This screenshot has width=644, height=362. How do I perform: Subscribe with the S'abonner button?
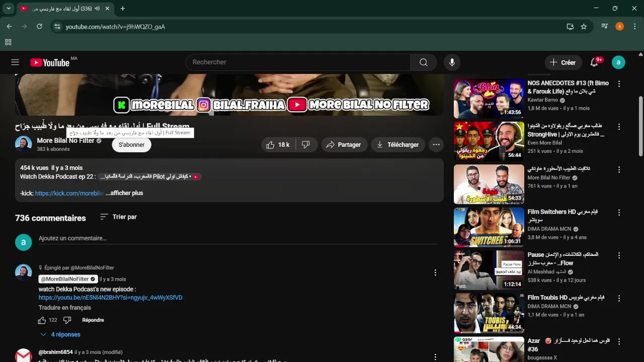(131, 145)
